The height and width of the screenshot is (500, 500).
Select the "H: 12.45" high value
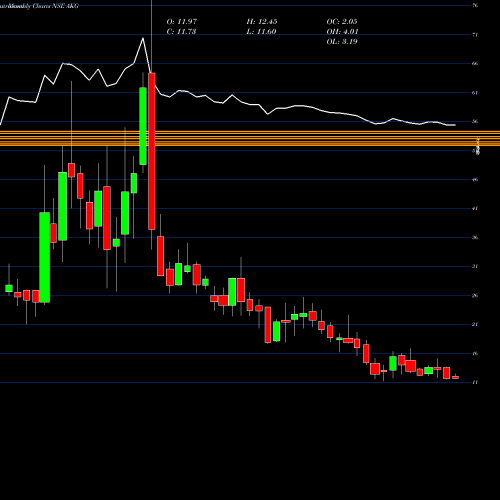262,22
